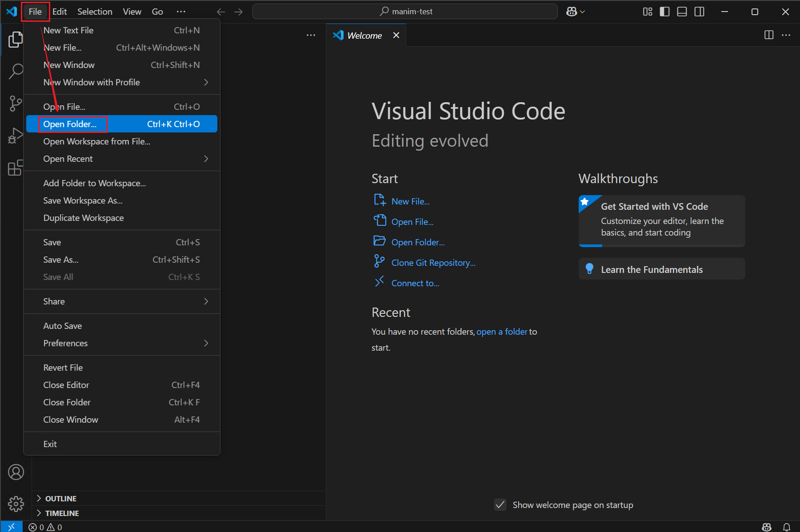This screenshot has height=532, width=800.
Task: Choose Open Workspace from File...
Action: tap(121, 141)
